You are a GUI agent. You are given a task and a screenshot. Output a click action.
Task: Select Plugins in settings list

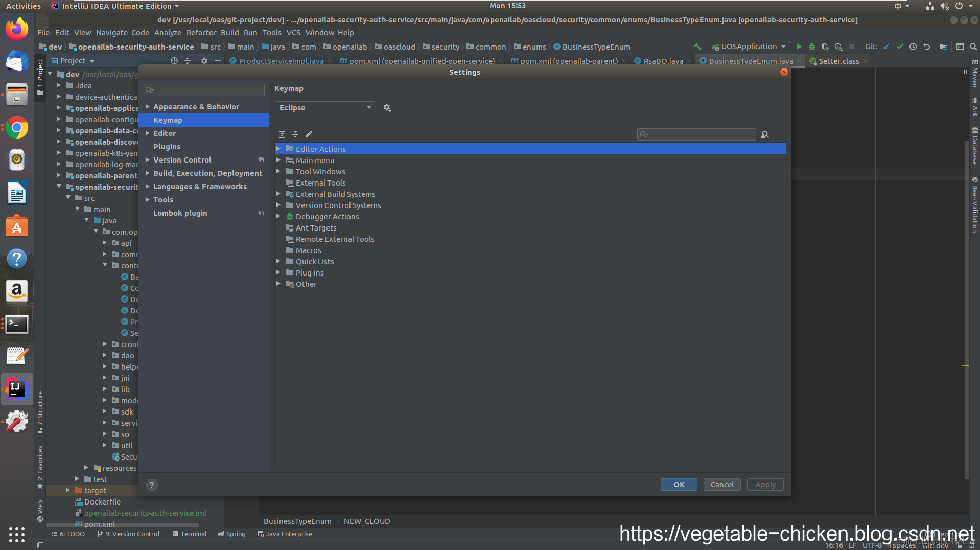coord(167,147)
